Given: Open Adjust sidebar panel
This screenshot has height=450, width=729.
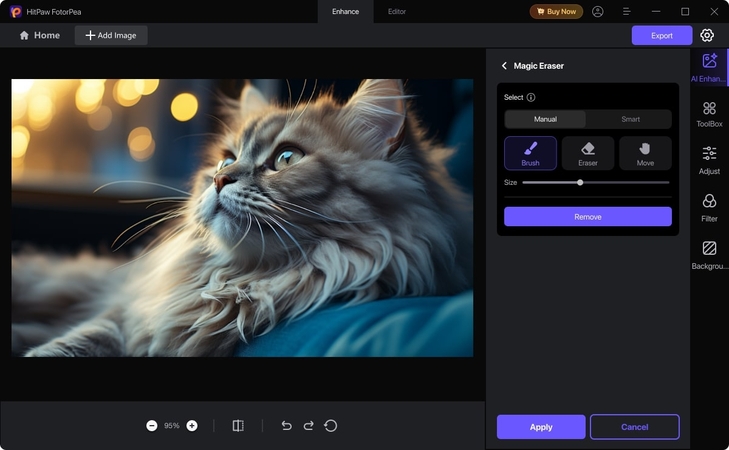Looking at the screenshot, I should point(709,160).
